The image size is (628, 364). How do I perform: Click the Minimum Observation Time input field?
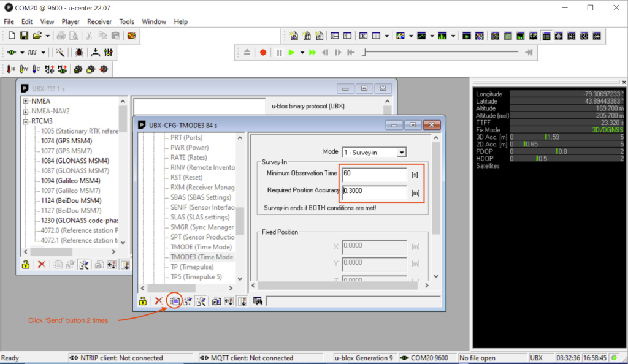click(x=374, y=173)
